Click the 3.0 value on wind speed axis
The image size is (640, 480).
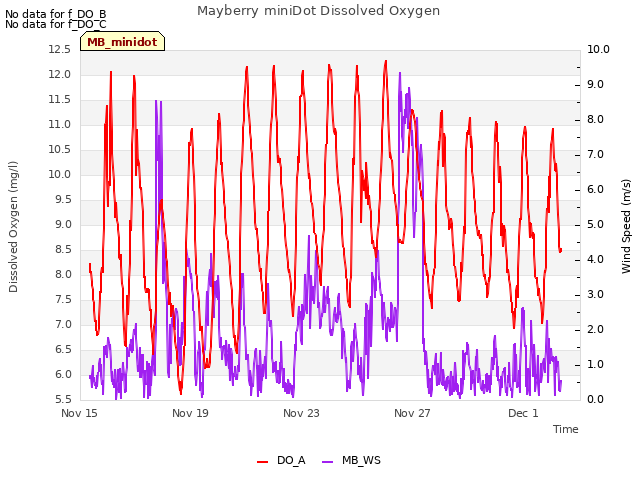(x=595, y=294)
